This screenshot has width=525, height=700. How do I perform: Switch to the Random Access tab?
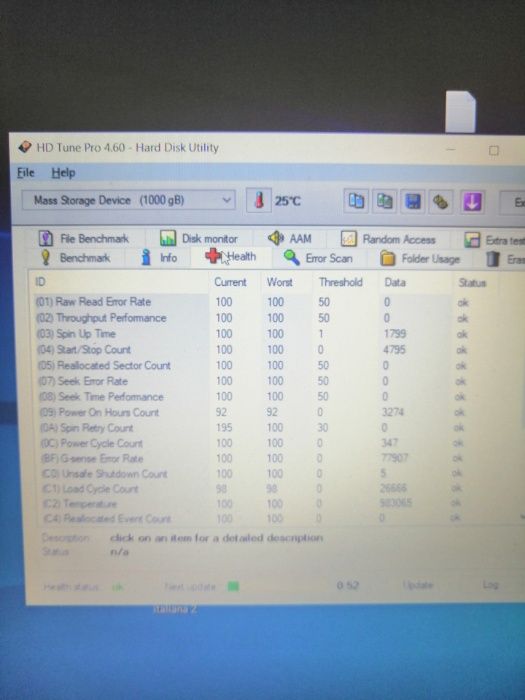(x=388, y=240)
